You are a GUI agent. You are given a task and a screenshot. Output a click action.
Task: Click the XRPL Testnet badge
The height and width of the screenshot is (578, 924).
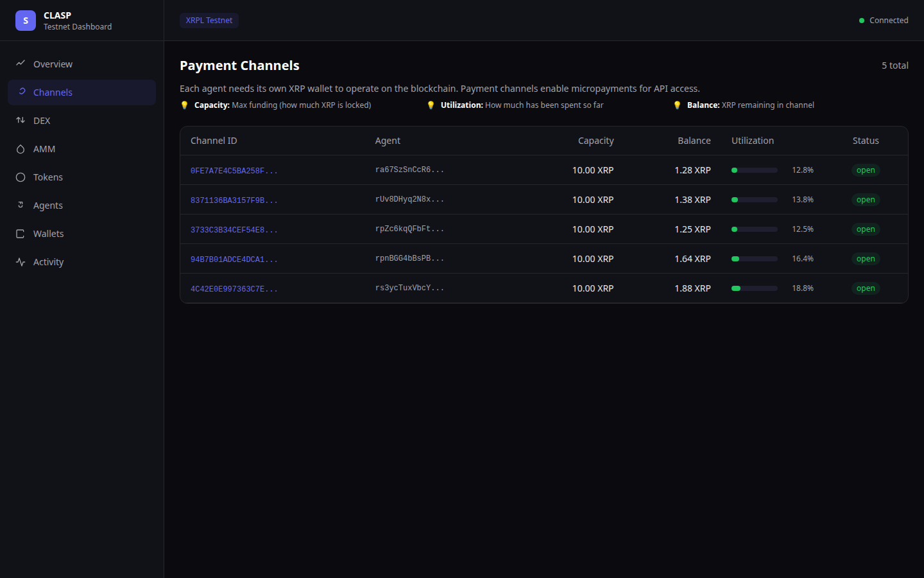tap(209, 20)
